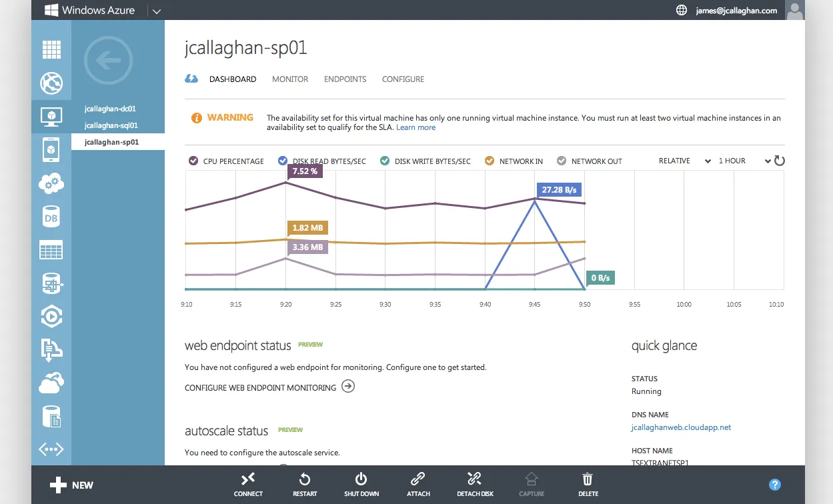Click Attach disk command
The image size is (833, 504).
click(x=418, y=484)
